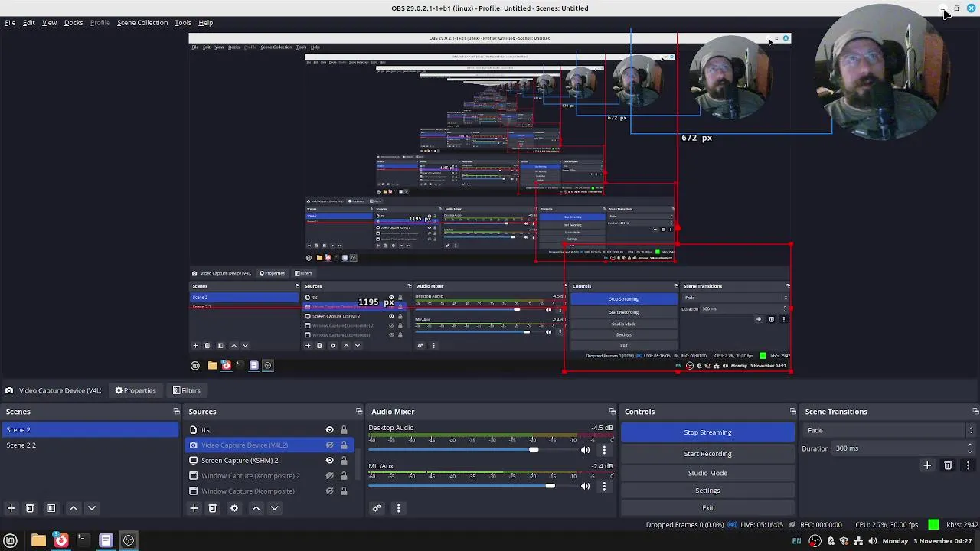980x551 pixels.
Task: Move scene down arrow in Scenes dock
Action: pos(92,508)
